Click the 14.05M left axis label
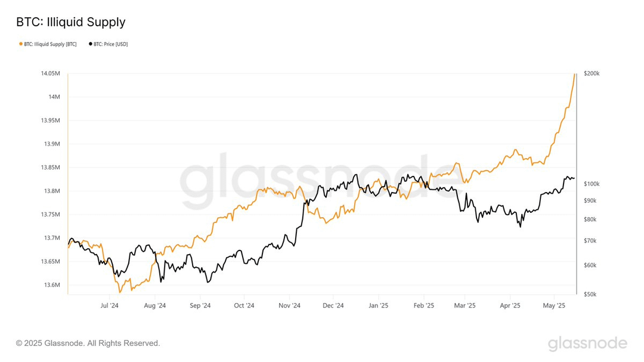Viewport: 644px width, 362px height. point(50,73)
